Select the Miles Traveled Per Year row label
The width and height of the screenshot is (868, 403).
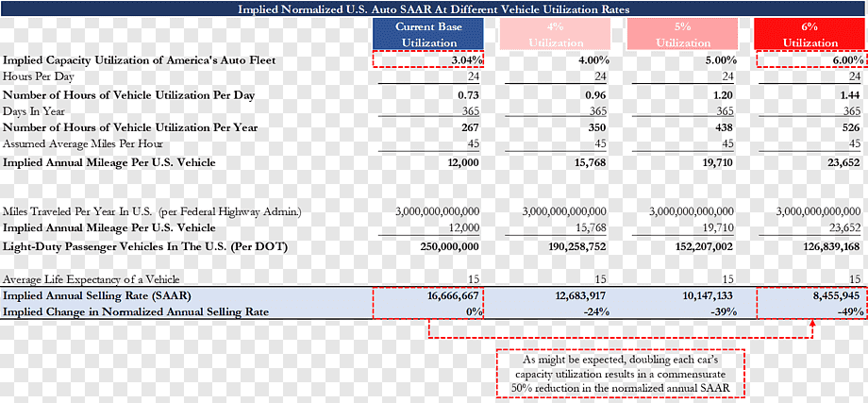click(x=152, y=211)
